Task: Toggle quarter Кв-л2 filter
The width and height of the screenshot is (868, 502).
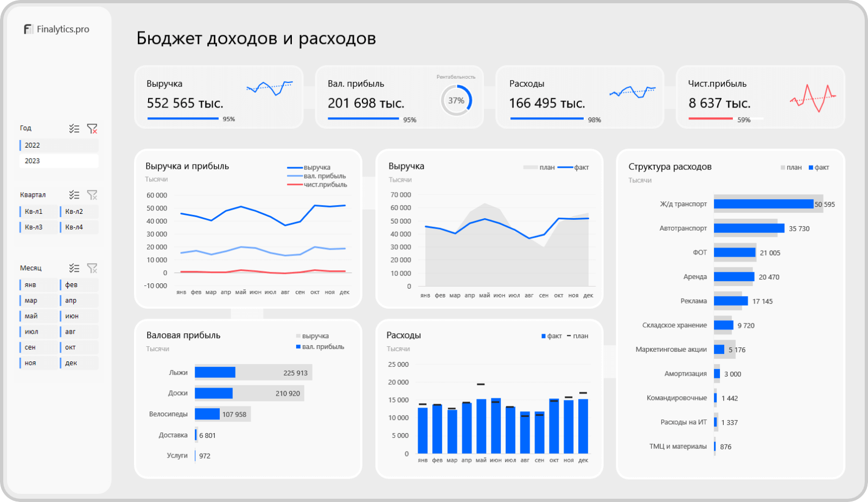Action: pos(79,212)
